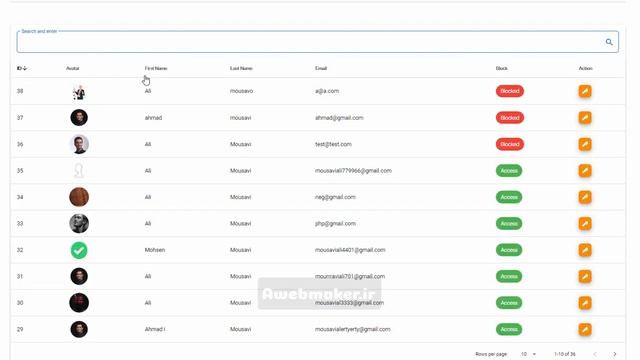This screenshot has width=640, height=360.
Task: Click Access badge for neg@gmail.com
Action: pyautogui.click(x=509, y=197)
